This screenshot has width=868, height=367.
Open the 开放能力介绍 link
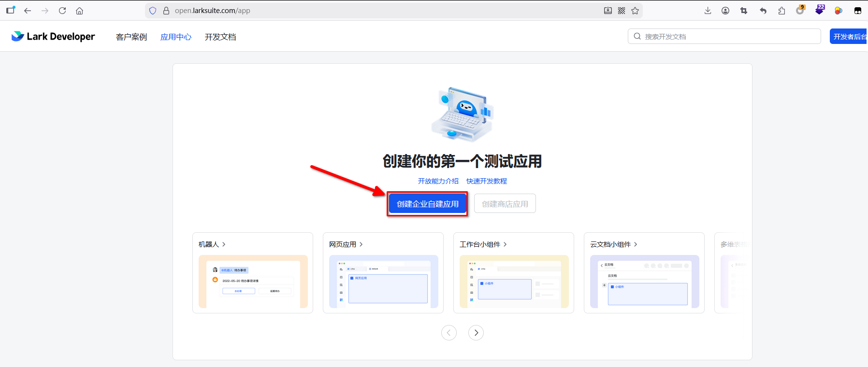[x=438, y=181]
